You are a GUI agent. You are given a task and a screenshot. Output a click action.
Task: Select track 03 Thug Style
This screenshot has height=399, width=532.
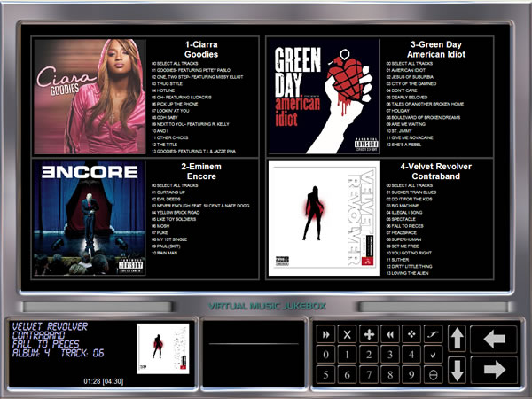pos(168,84)
